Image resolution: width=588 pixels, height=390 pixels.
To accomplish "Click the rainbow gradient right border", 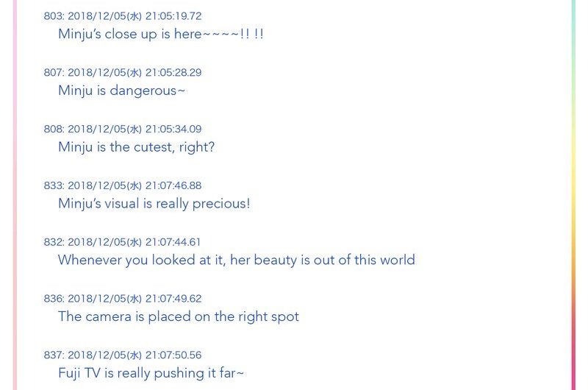I will pos(573,195).
